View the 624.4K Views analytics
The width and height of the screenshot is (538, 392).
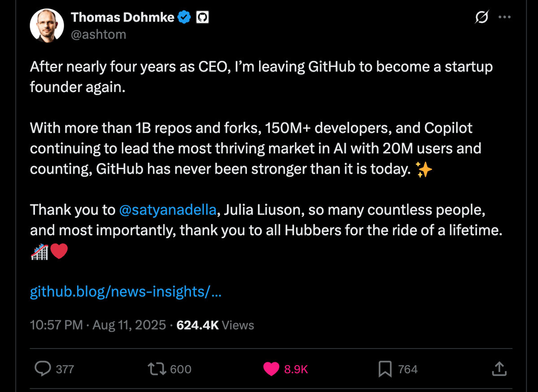point(215,325)
